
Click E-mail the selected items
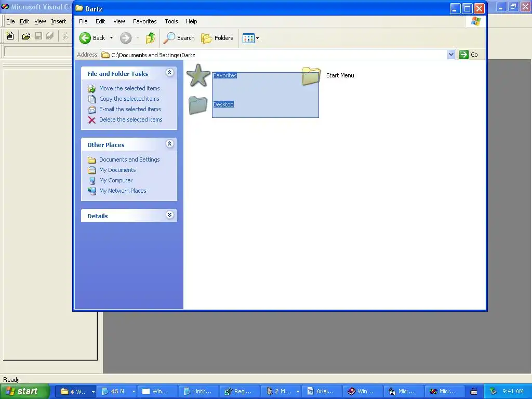coord(130,109)
